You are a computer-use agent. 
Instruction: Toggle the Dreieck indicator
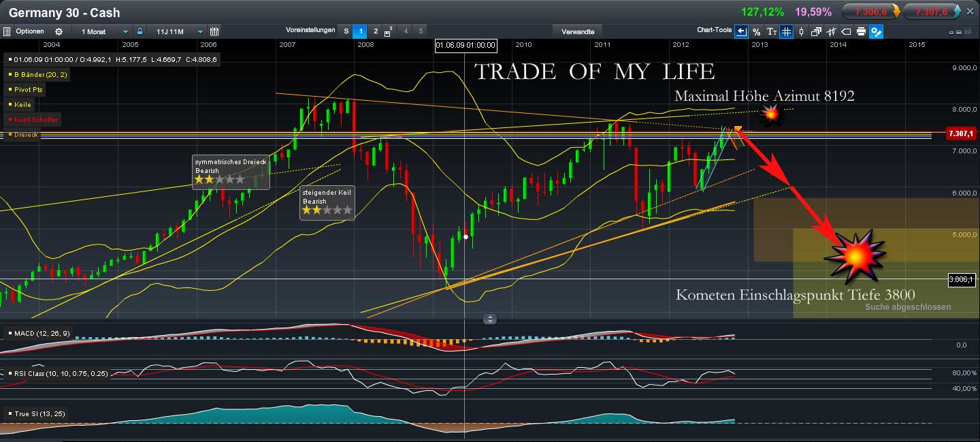point(22,135)
